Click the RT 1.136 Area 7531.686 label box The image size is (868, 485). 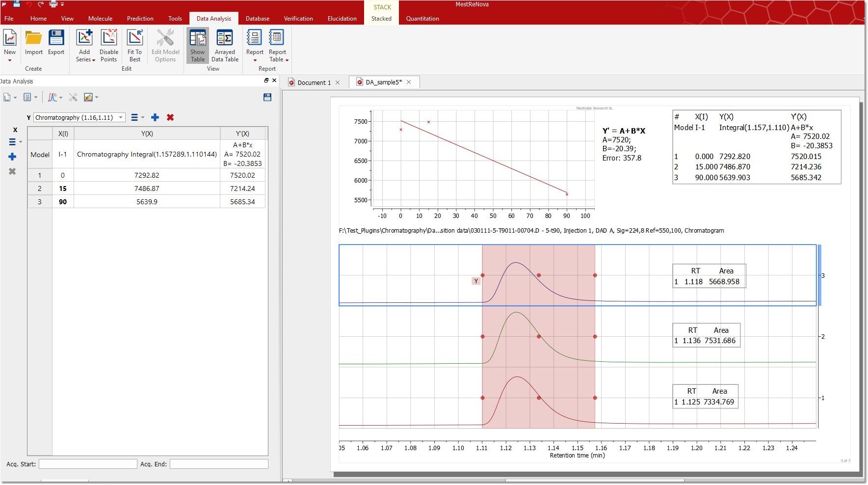point(706,335)
